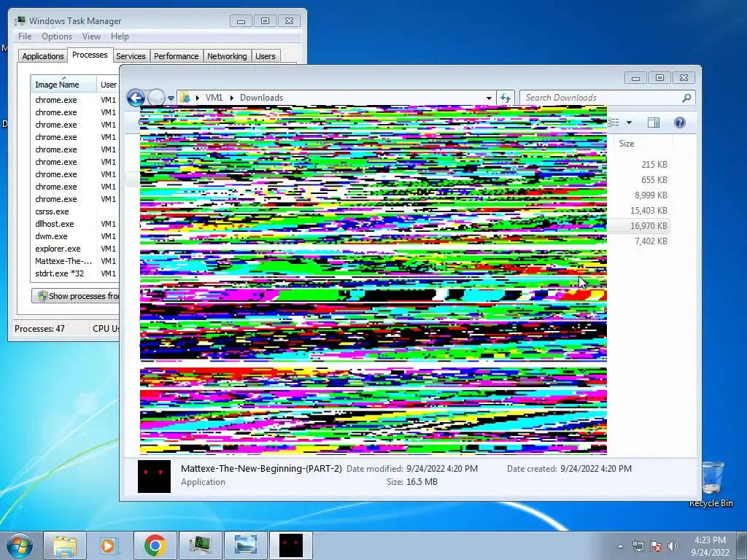Open Task Manager File menu

pos(25,36)
